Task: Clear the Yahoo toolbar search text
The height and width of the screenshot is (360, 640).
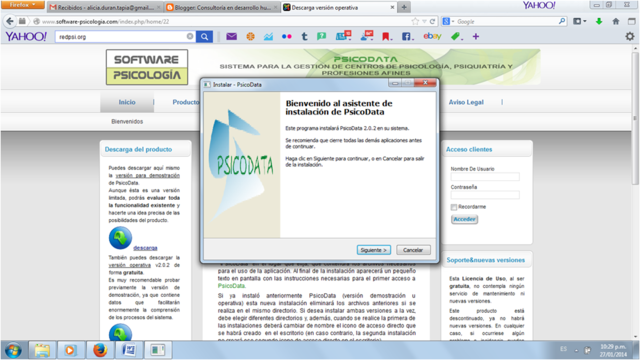Action: [190, 36]
